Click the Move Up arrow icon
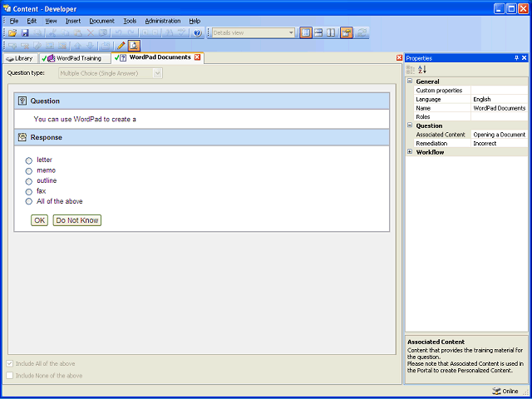 (77, 46)
